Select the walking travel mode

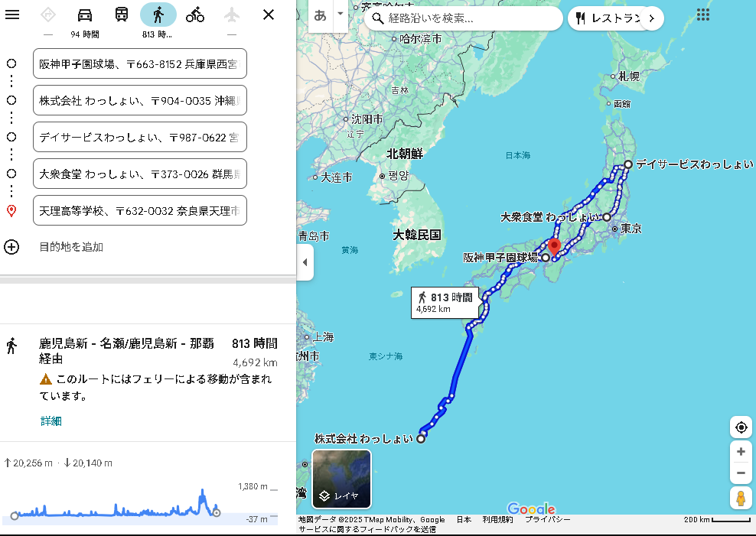pyautogui.click(x=158, y=15)
